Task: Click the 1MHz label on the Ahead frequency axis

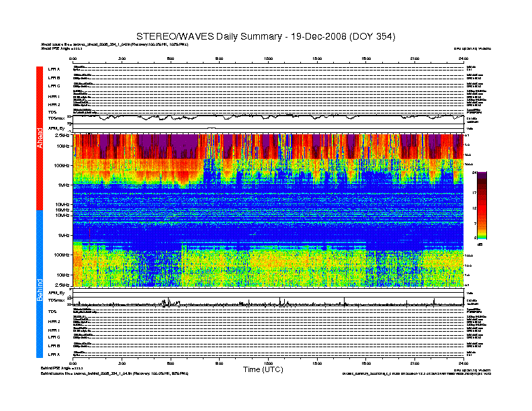Action: (63, 185)
